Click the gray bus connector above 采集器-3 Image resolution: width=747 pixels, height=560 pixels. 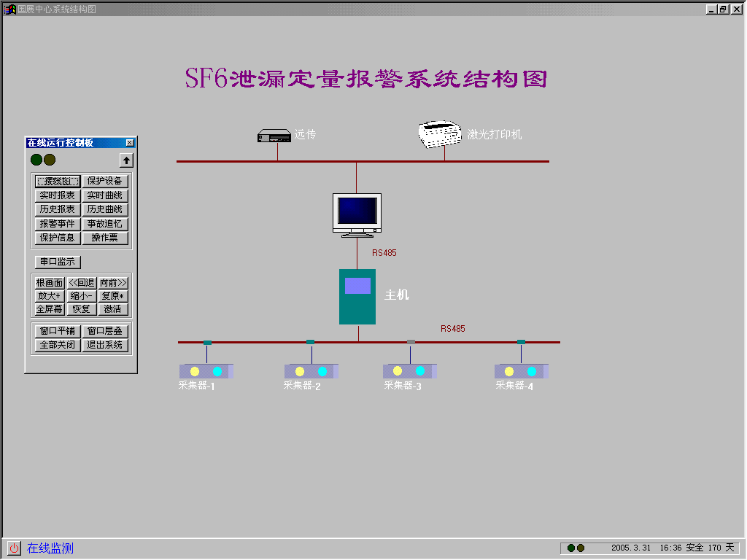[411, 342]
